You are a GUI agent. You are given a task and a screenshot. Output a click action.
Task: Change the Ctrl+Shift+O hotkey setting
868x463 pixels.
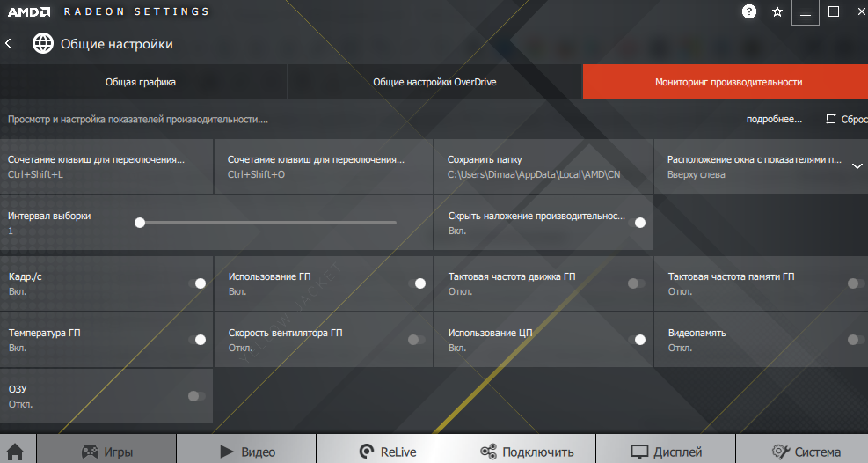[x=323, y=166]
